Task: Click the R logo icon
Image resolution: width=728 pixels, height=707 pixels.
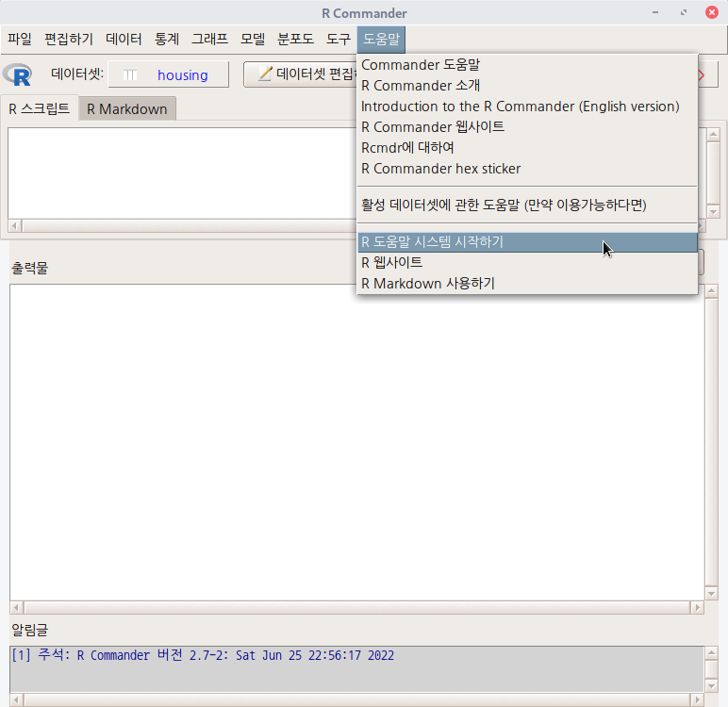Action: pyautogui.click(x=18, y=74)
